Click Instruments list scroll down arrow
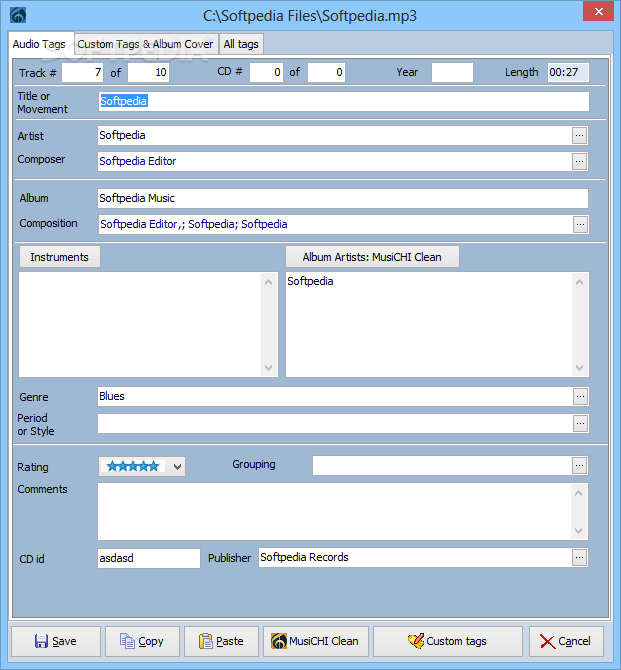 coord(268,367)
